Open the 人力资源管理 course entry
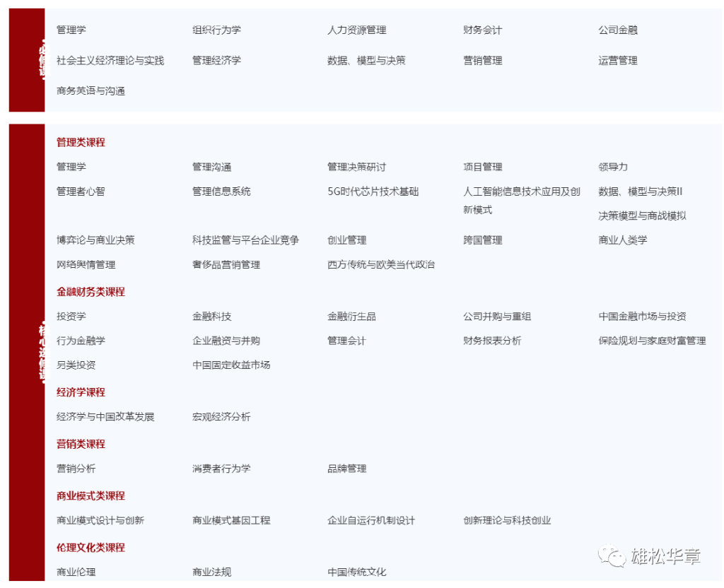Viewport: 724px width, 588px height. click(x=357, y=30)
